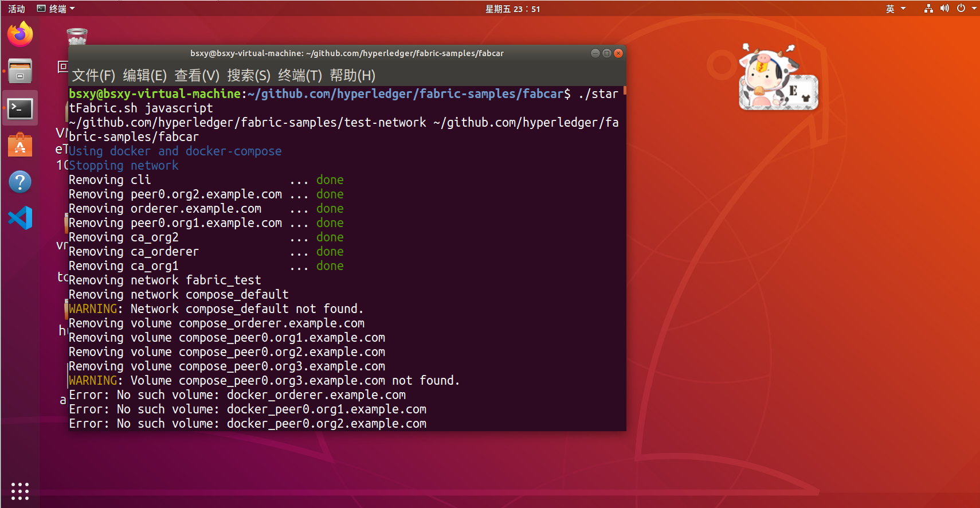Click "Removing network compose_default" line
Image resolution: width=980 pixels, height=508 pixels.
coord(179,294)
